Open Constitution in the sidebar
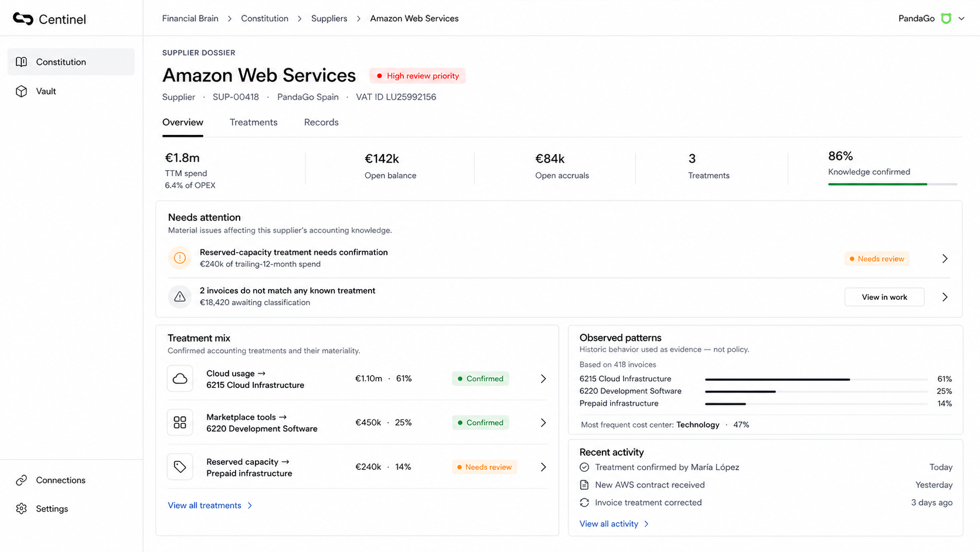This screenshot has width=980, height=552. pos(71,62)
